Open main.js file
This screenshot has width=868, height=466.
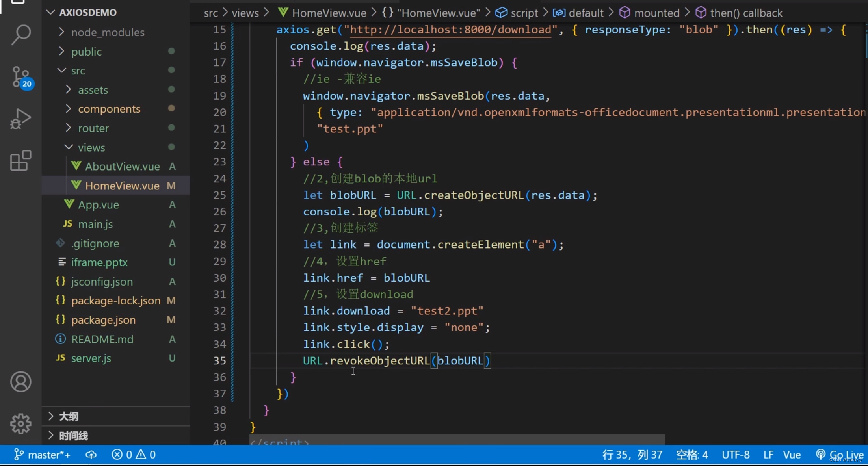tap(116, 224)
